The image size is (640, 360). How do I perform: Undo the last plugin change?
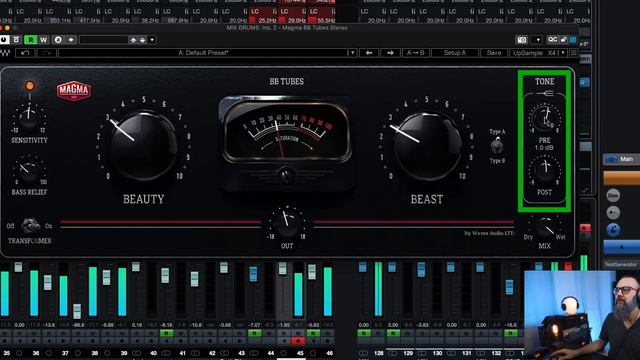[25, 53]
